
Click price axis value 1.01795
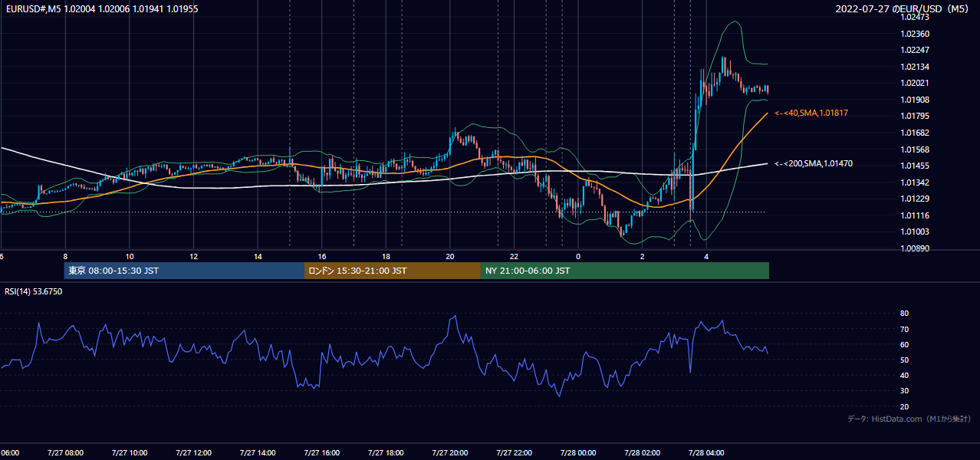[x=915, y=116]
